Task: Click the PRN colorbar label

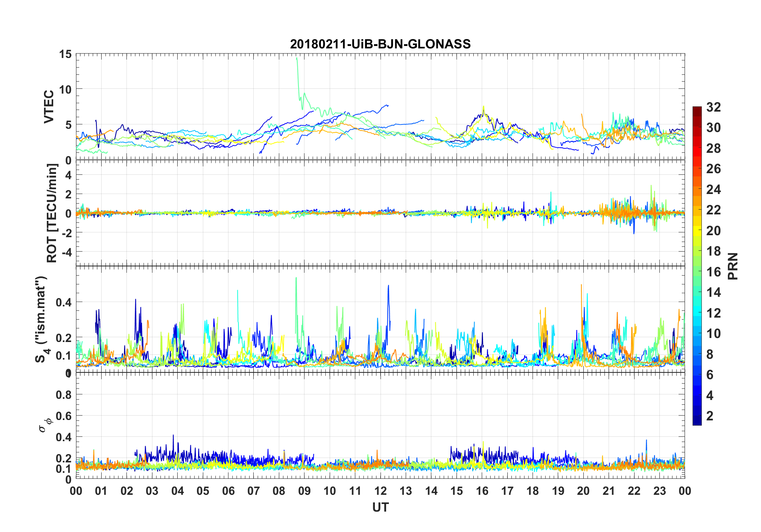Action: coord(733,266)
